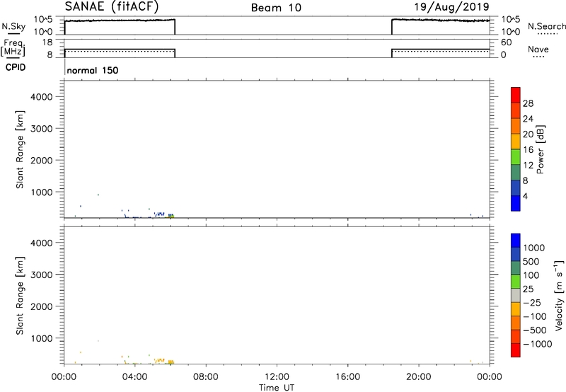Click the gray -25 to 25 velocity swatch

click(516, 296)
